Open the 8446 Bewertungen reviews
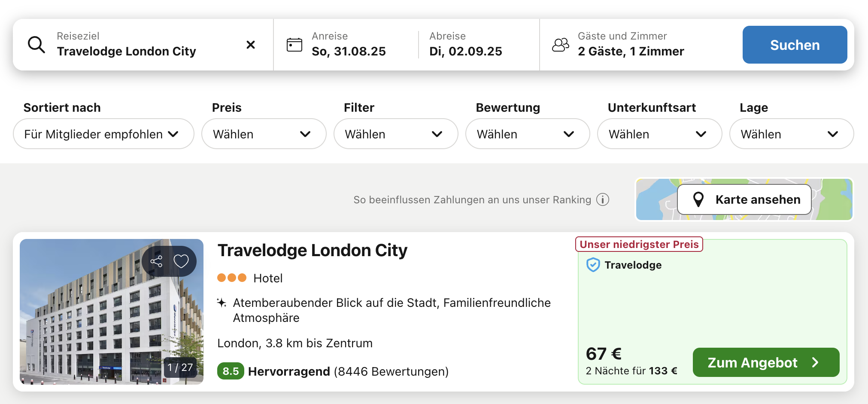 pyautogui.click(x=391, y=371)
